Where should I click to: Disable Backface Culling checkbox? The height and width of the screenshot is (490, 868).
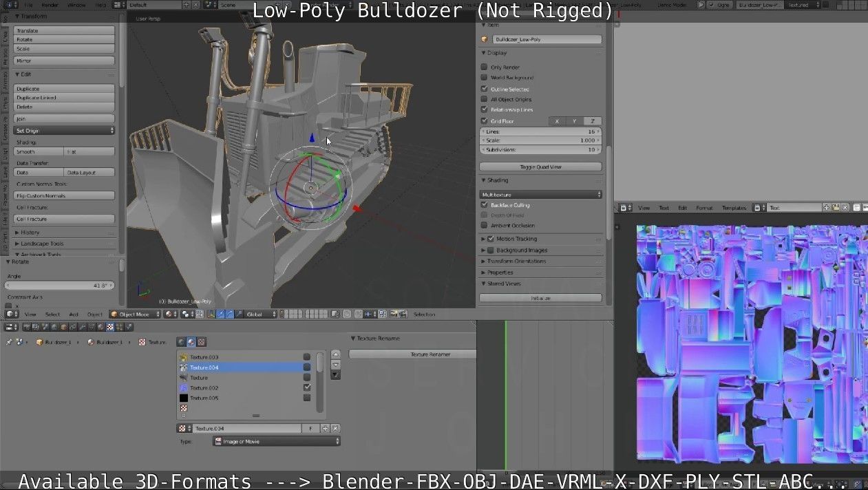coord(484,204)
